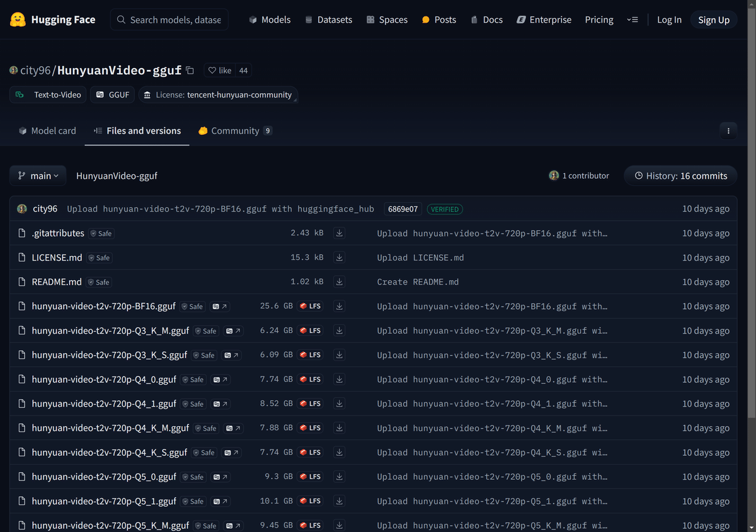Like the HunyuanVideo-gguf model
The width and height of the screenshot is (756, 532).
pyautogui.click(x=220, y=71)
